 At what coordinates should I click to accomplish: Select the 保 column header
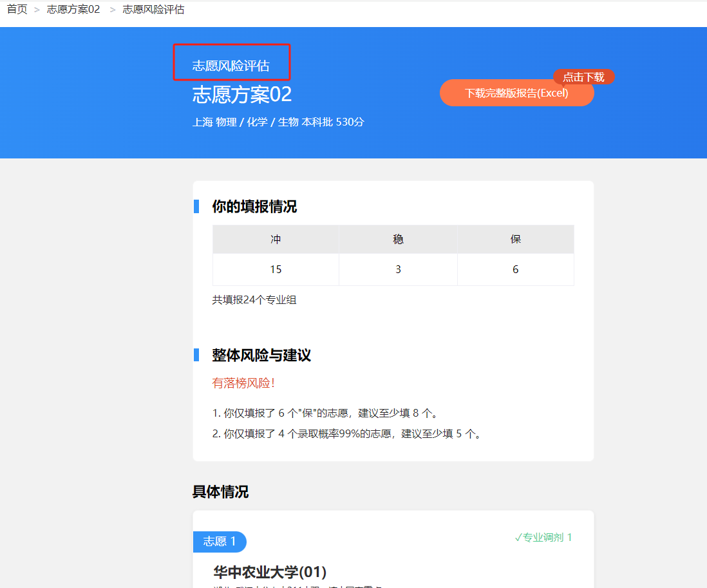point(515,239)
